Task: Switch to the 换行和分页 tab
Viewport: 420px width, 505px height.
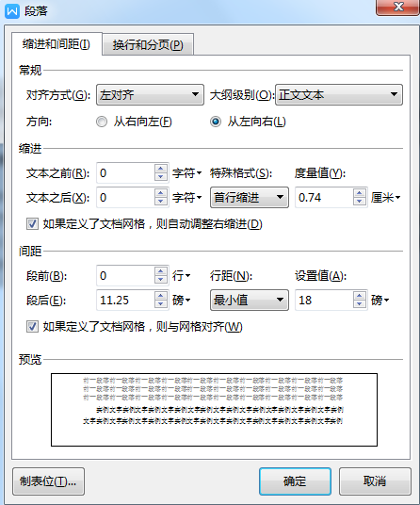Action: pyautogui.click(x=148, y=44)
